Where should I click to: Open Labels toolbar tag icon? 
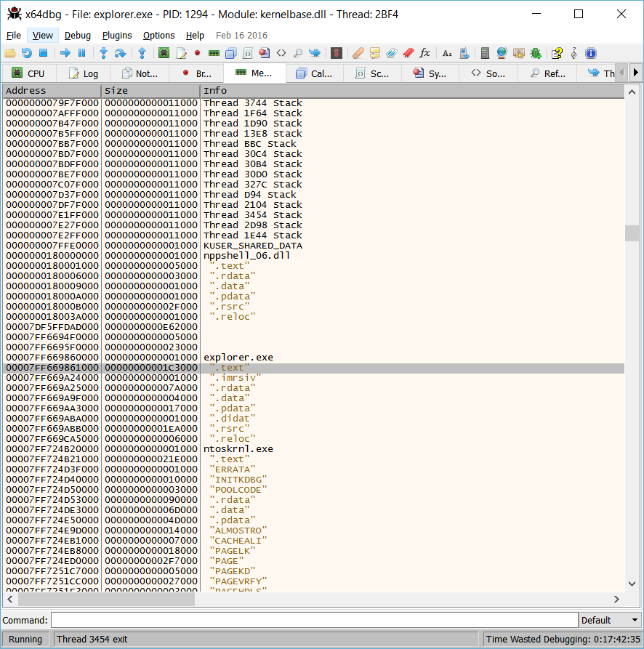click(392, 53)
